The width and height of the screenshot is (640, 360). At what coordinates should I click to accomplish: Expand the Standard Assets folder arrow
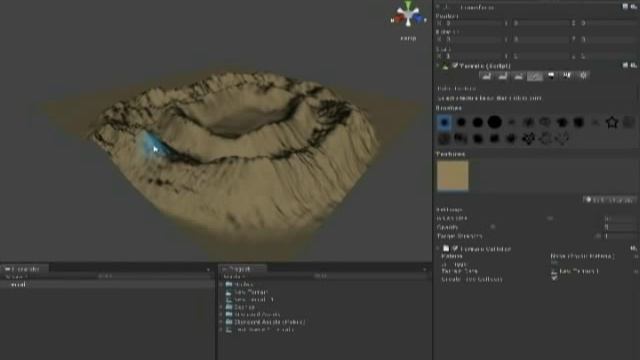(221, 315)
